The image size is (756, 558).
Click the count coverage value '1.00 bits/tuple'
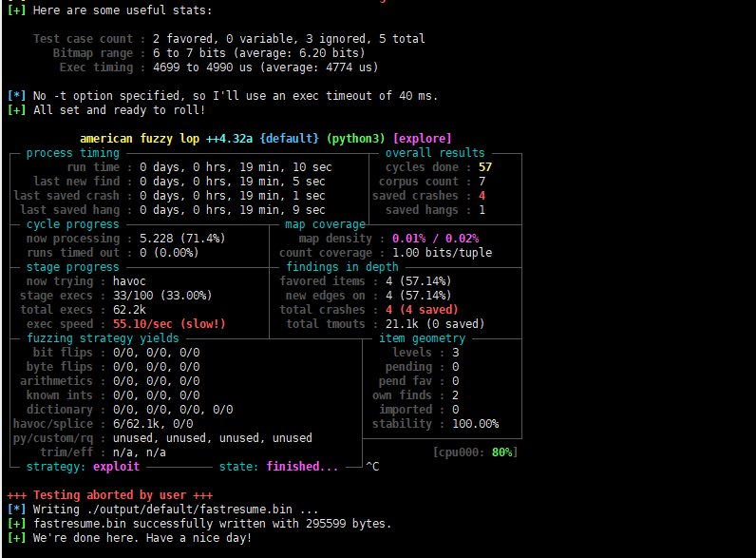[x=443, y=253]
